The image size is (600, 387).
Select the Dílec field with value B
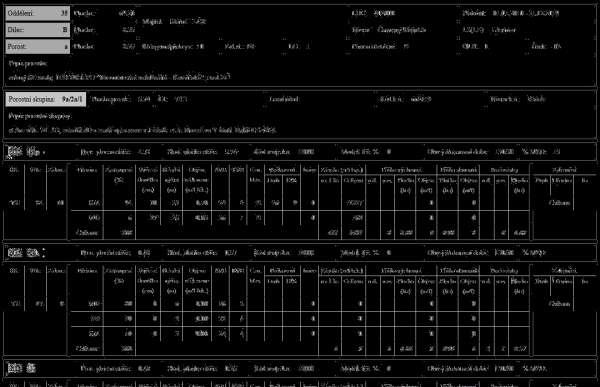38,29
